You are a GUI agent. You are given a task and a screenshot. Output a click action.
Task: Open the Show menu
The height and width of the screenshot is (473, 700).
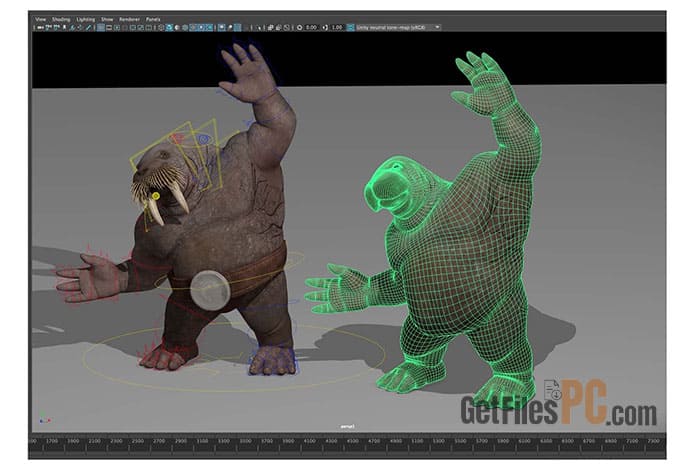click(107, 20)
